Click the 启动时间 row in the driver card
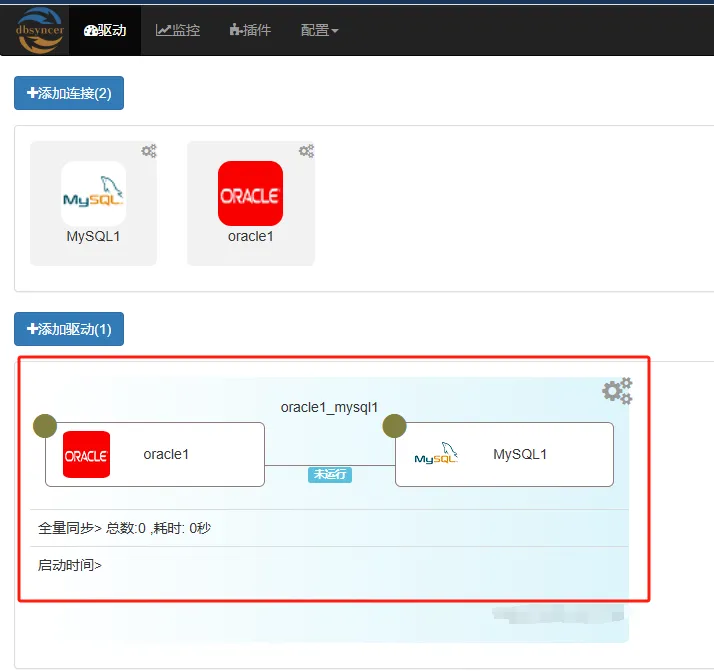 (70, 565)
